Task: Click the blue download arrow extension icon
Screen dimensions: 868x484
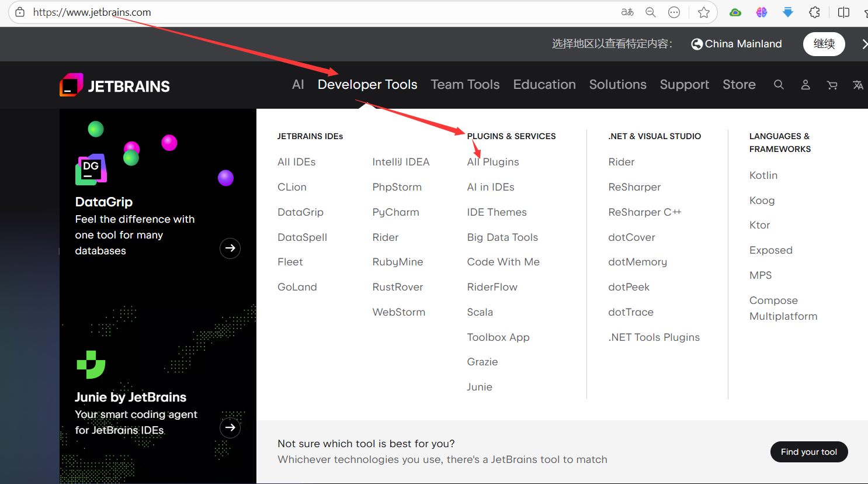Action: (x=788, y=12)
